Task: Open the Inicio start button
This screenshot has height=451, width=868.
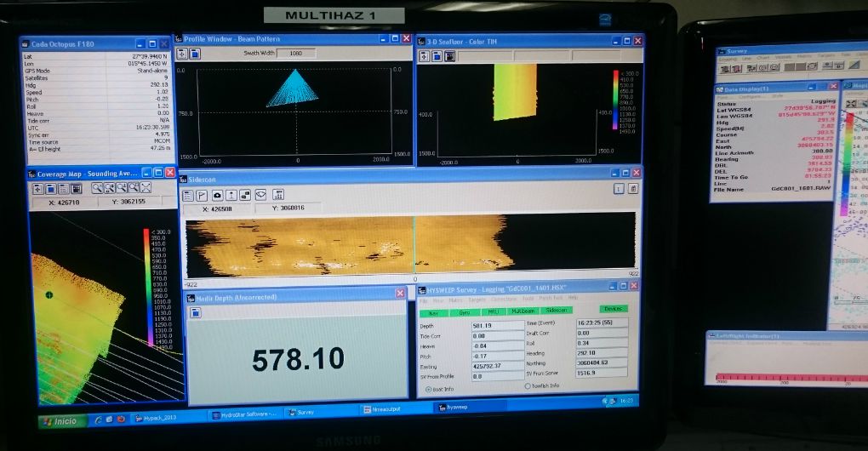Action: pos(60,420)
